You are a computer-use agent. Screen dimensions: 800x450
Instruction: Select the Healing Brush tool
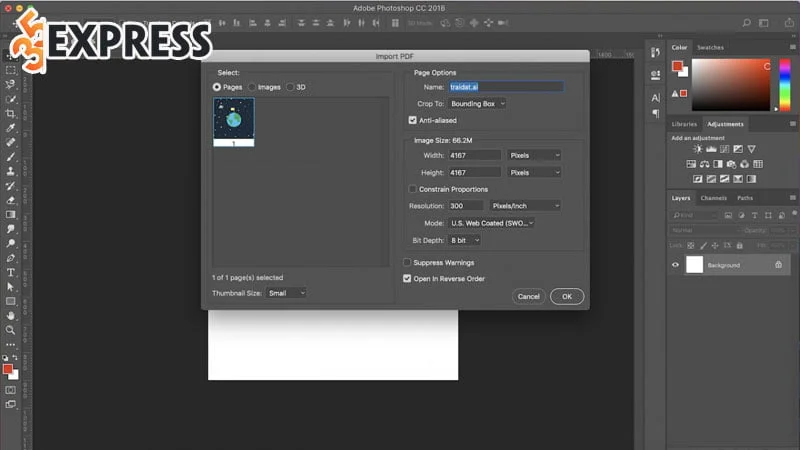tap(10, 142)
